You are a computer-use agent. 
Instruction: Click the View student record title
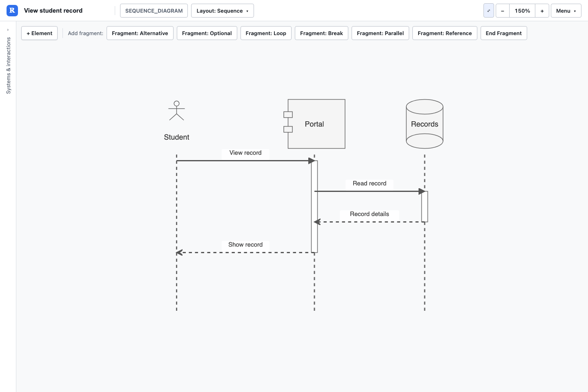53,11
